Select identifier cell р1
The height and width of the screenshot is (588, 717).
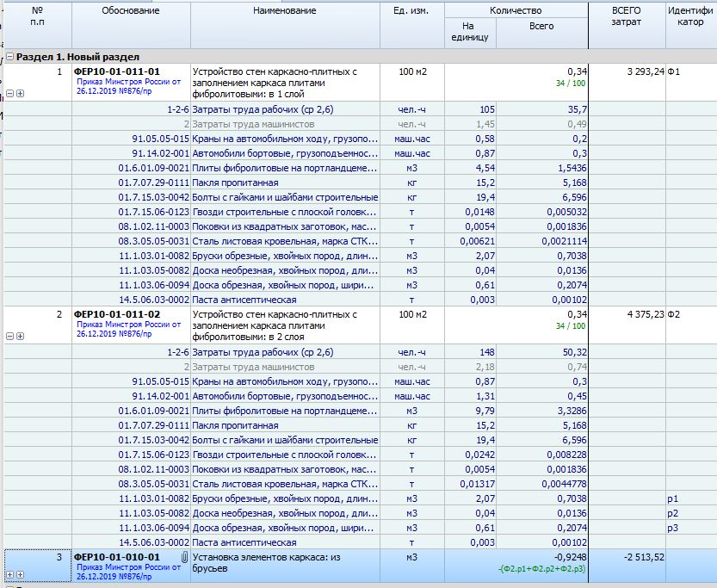coord(672,498)
